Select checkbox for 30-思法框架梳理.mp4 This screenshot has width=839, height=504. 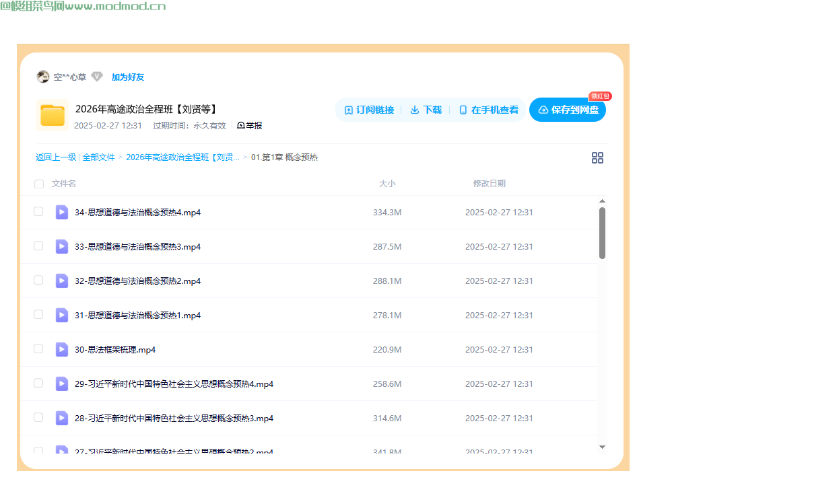tap(38, 349)
